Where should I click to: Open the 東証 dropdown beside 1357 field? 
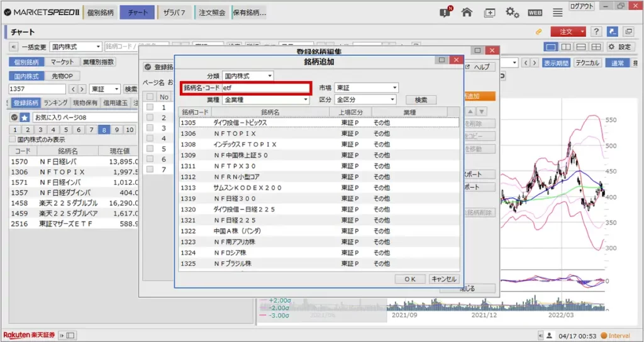click(105, 89)
